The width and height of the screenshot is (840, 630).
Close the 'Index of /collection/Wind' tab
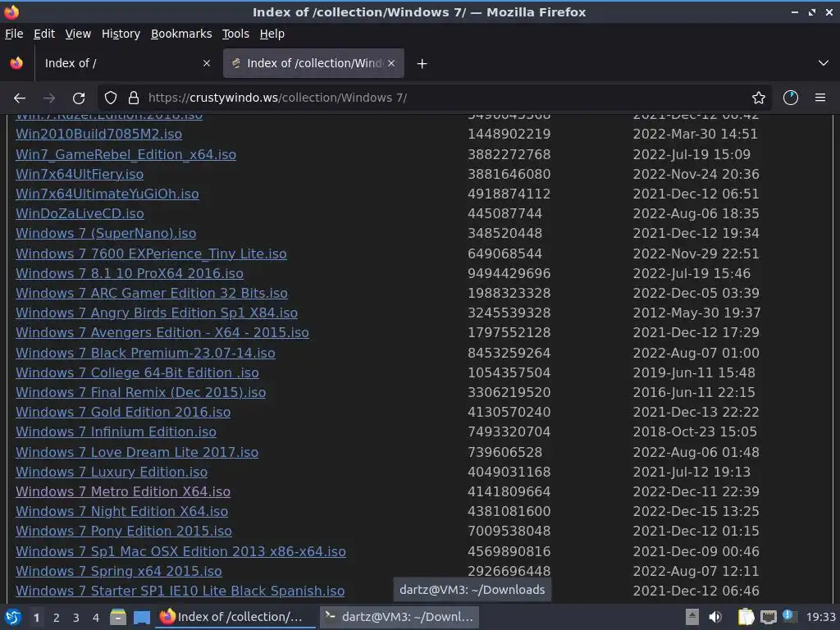tap(391, 63)
